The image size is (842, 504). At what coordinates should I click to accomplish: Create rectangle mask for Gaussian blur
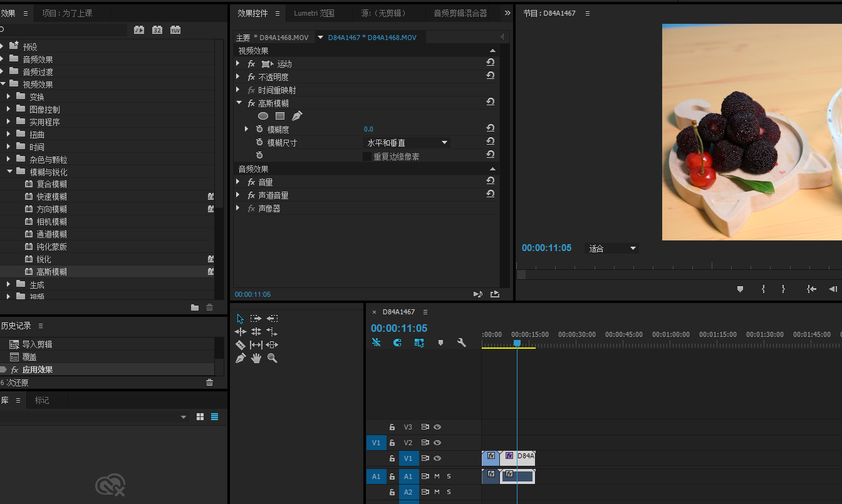(280, 116)
